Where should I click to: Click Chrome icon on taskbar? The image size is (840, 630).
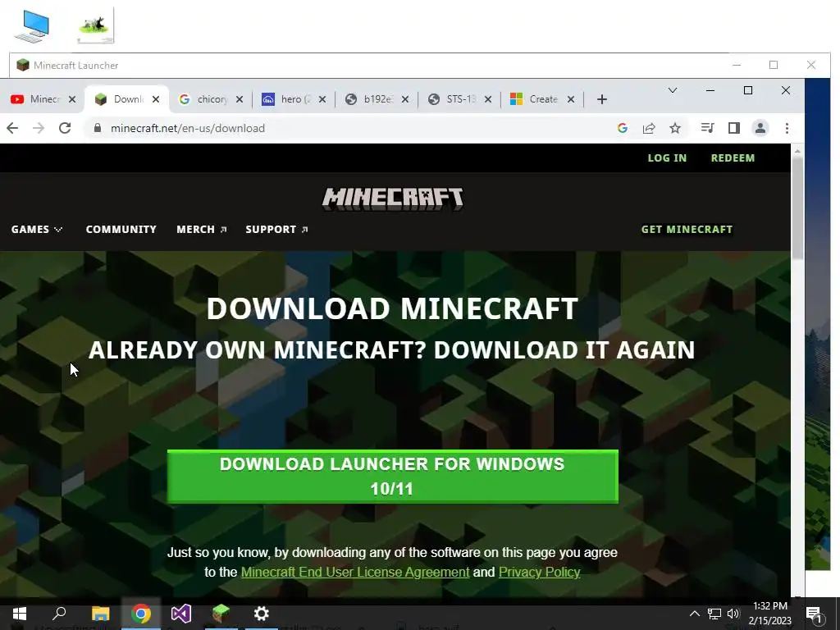click(141, 614)
